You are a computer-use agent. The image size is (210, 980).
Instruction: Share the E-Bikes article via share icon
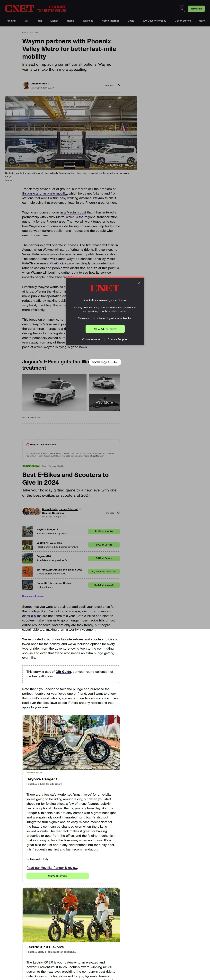[x=118, y=513]
